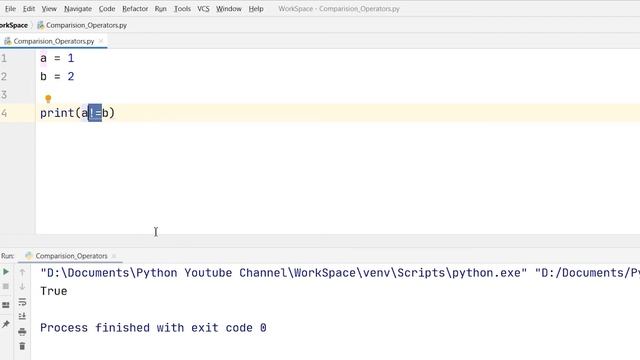The width and height of the screenshot is (640, 360).
Task: Click line number 2 in the gutter
Action: coord(4,76)
